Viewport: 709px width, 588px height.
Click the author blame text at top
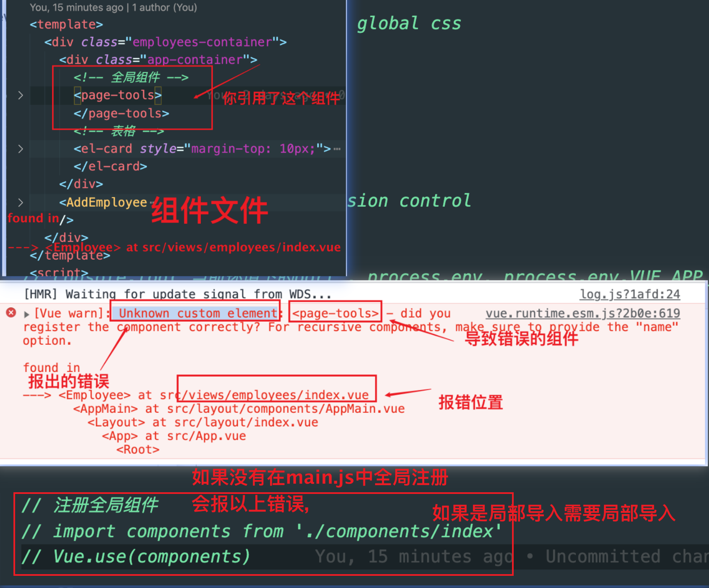point(113,7)
